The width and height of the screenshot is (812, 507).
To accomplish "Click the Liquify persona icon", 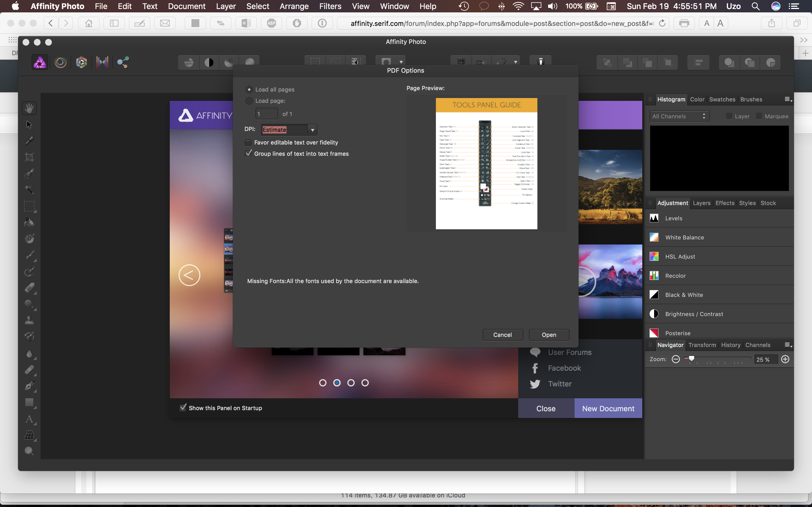I will (x=61, y=62).
